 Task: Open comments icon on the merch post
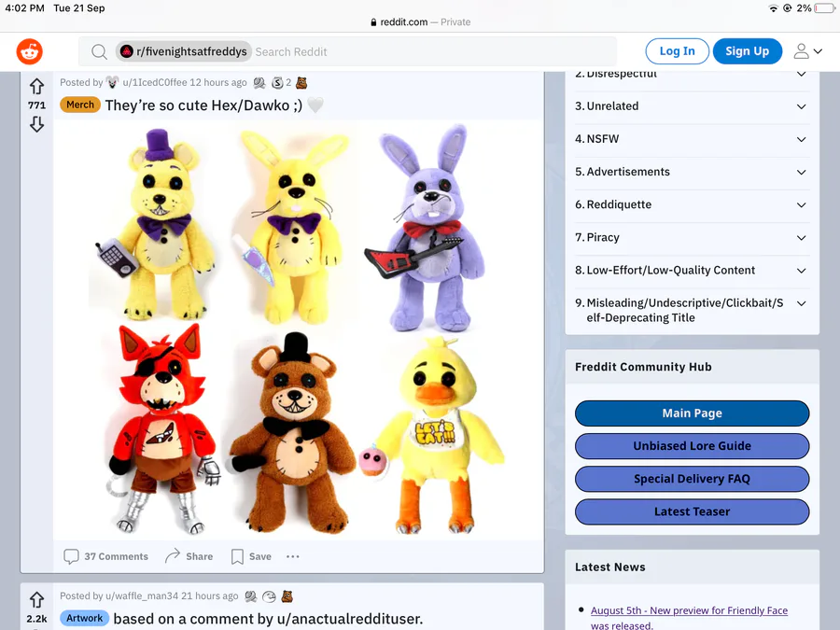(71, 556)
